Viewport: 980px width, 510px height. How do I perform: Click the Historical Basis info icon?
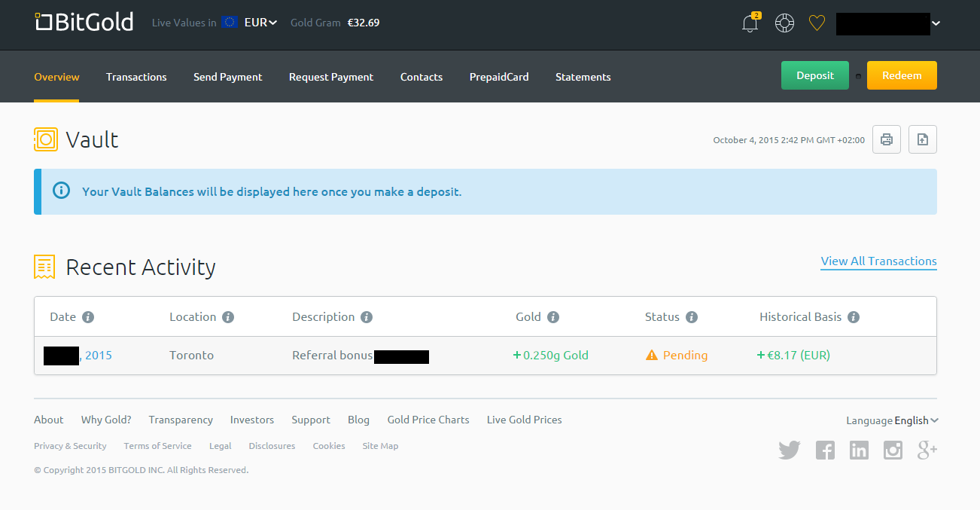(x=854, y=317)
